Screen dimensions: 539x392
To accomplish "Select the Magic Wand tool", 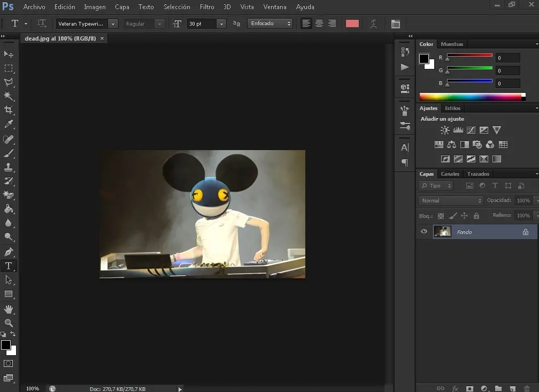I will tap(9, 96).
